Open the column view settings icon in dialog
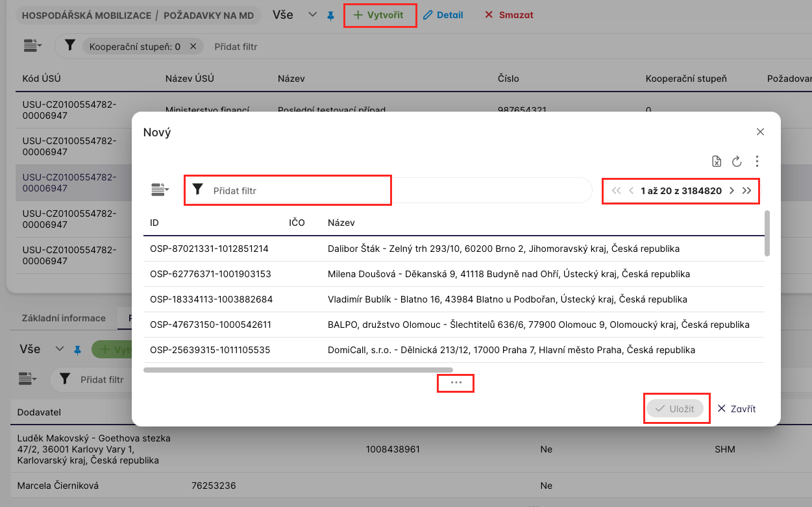Screen dimensions: 812x507 (159, 190)
